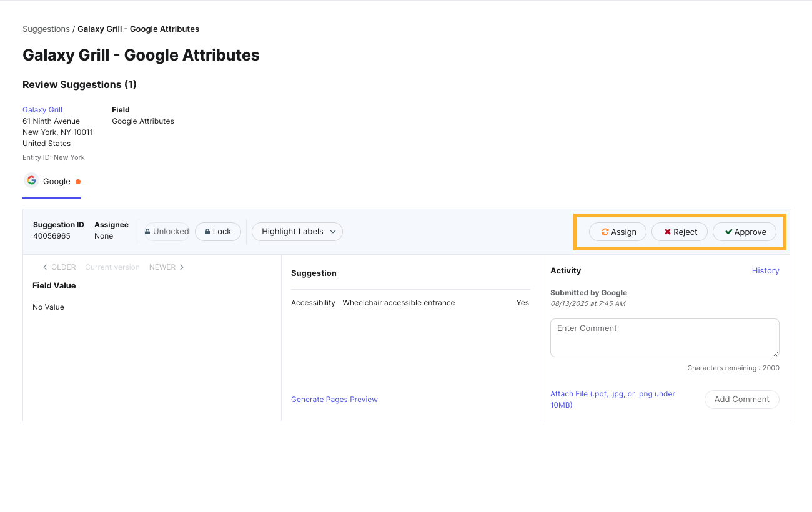The image size is (812, 512).
Task: Click the padlock icon on the Lock button
Action: [206, 231]
